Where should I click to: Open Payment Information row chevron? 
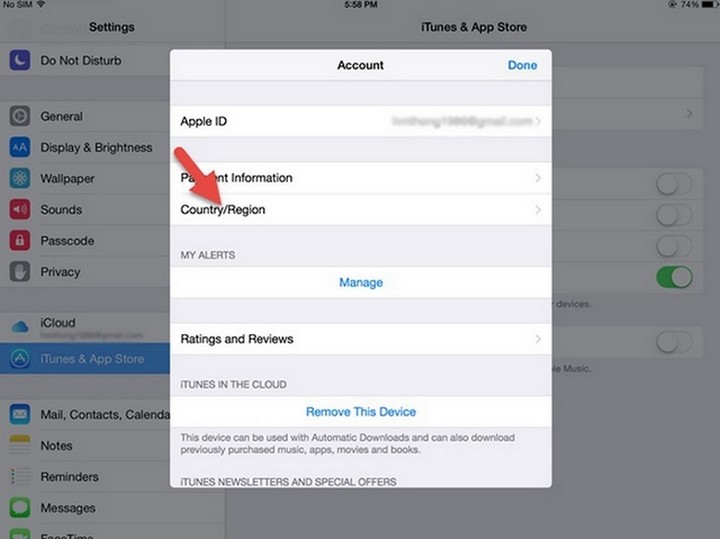pyautogui.click(x=538, y=178)
